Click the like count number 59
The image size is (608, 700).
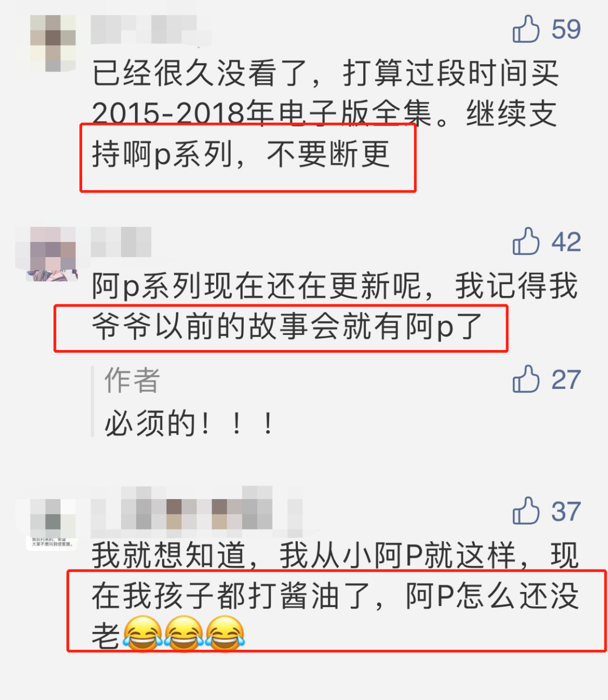pyautogui.click(x=566, y=30)
